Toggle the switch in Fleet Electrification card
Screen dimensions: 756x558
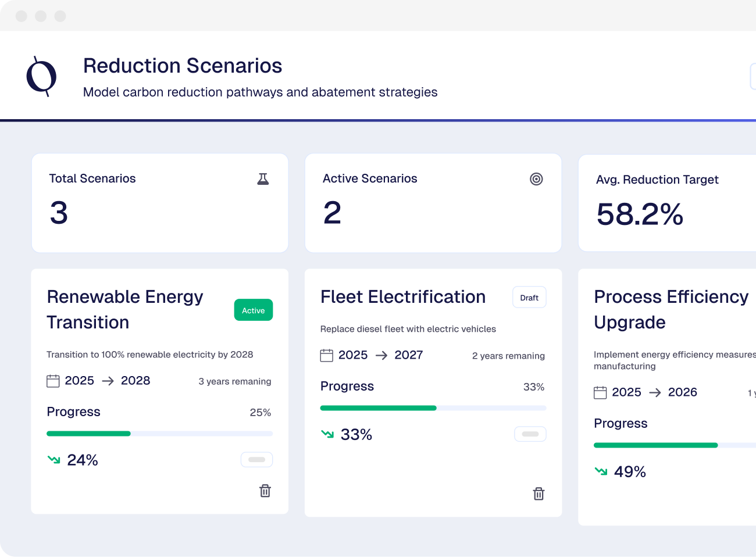point(530,434)
